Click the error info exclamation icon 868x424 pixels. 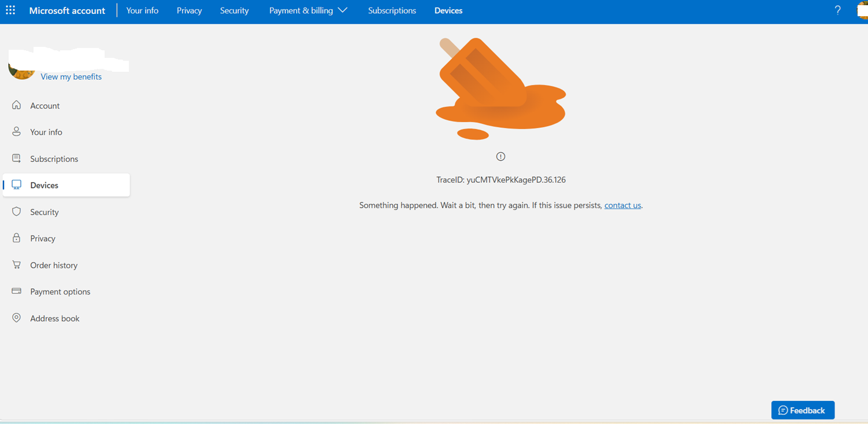(x=501, y=156)
